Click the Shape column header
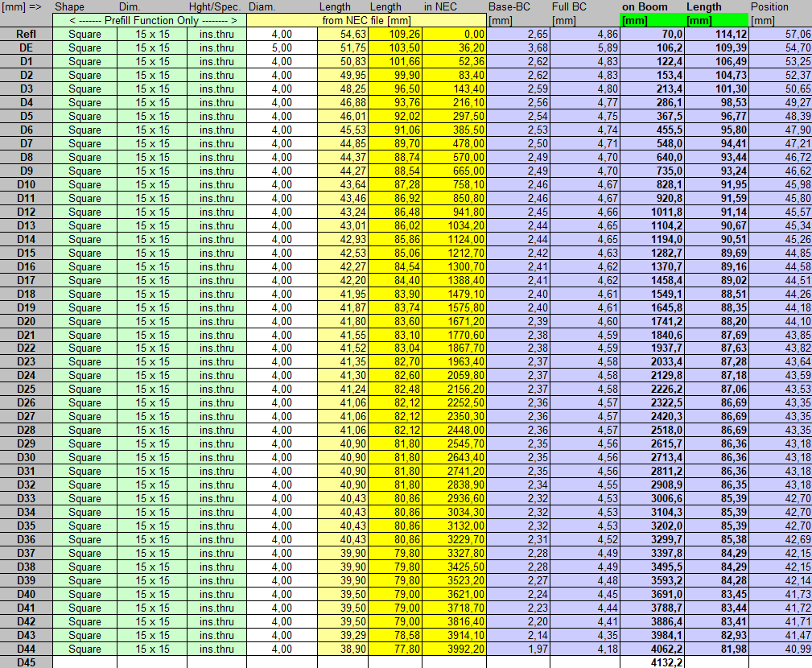The height and width of the screenshot is (668, 812). (x=69, y=6)
